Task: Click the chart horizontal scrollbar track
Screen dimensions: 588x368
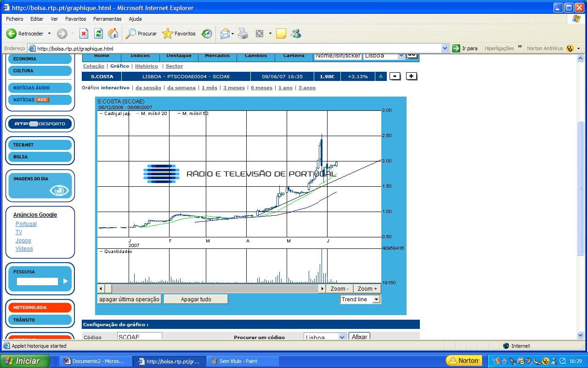Action: click(216, 289)
